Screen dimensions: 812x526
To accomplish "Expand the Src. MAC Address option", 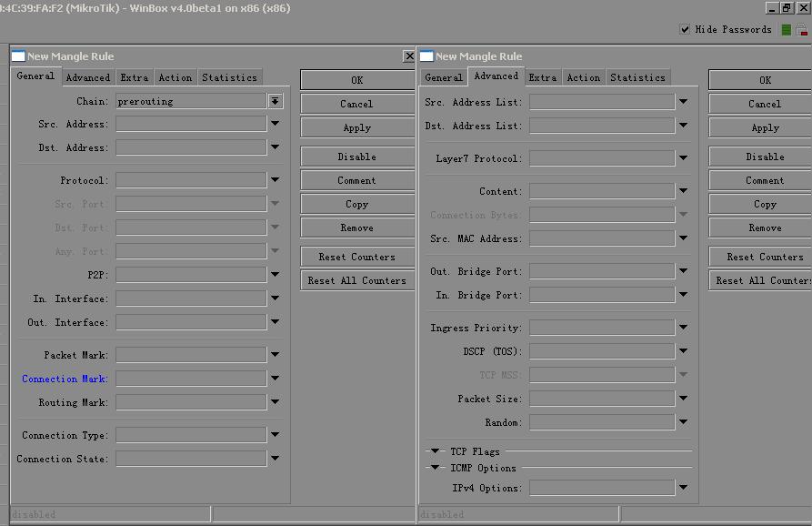I will coord(684,238).
